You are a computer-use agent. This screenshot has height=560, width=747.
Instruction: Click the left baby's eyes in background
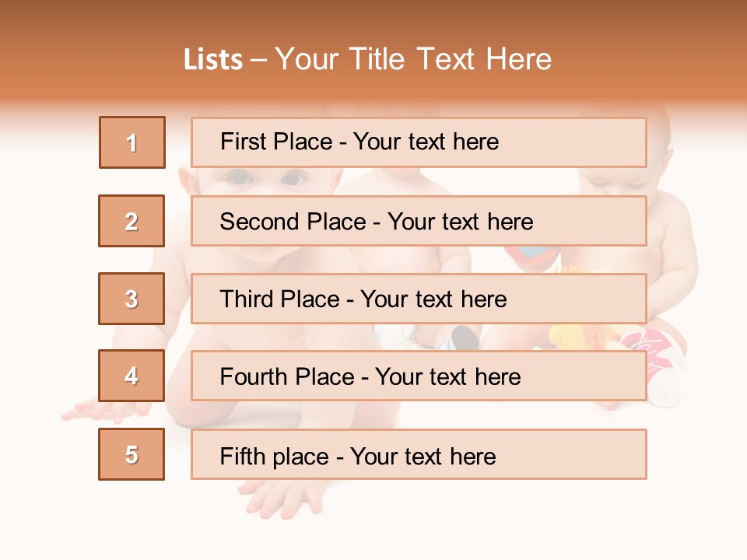(266, 179)
